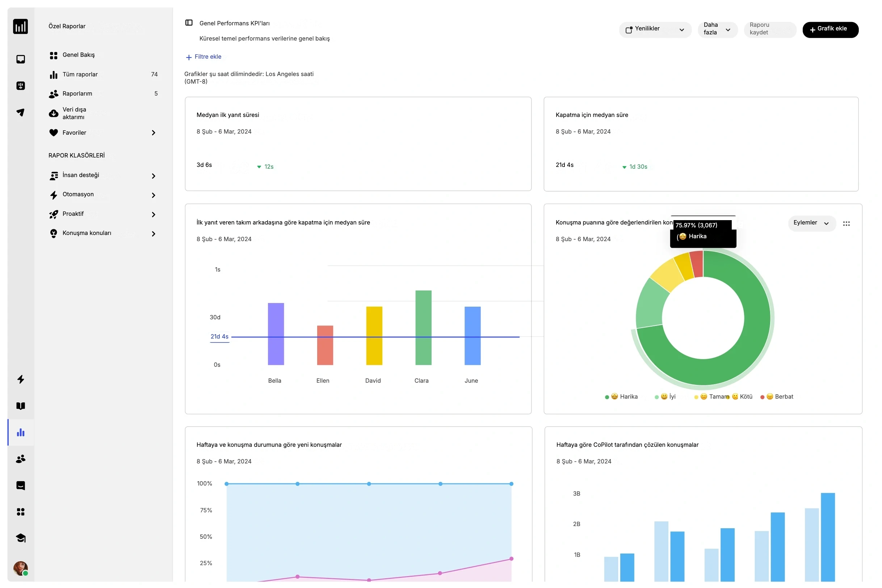Toggle sidebar panel icon beside report title
This screenshot has height=588, width=882.
click(x=189, y=23)
